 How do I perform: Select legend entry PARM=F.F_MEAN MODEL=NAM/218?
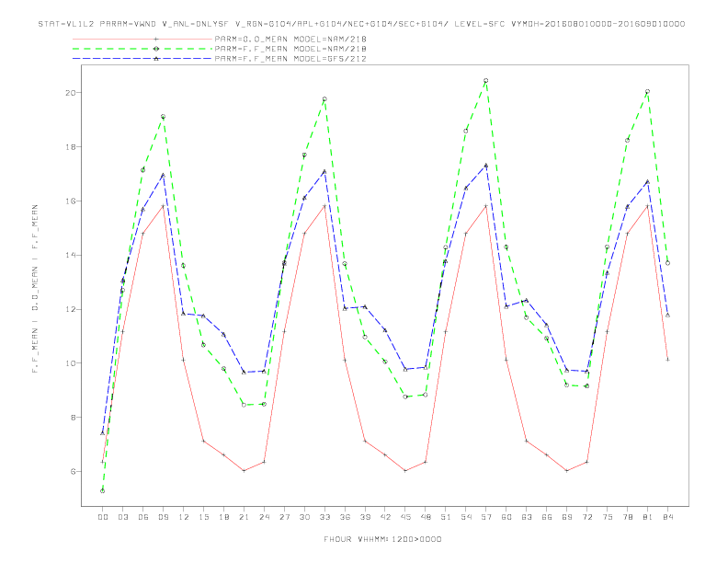click(x=290, y=49)
